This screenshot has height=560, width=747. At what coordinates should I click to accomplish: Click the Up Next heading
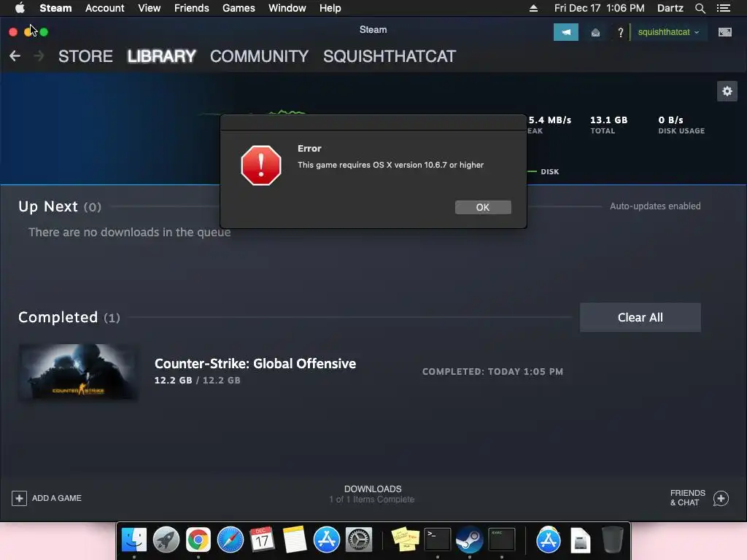pyautogui.click(x=47, y=206)
